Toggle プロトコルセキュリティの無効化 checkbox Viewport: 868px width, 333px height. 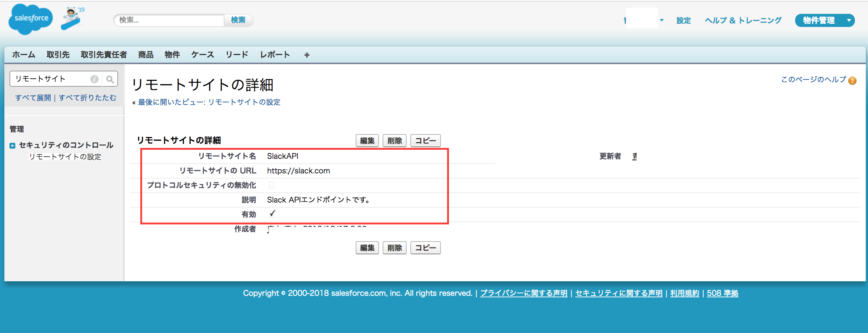click(271, 185)
